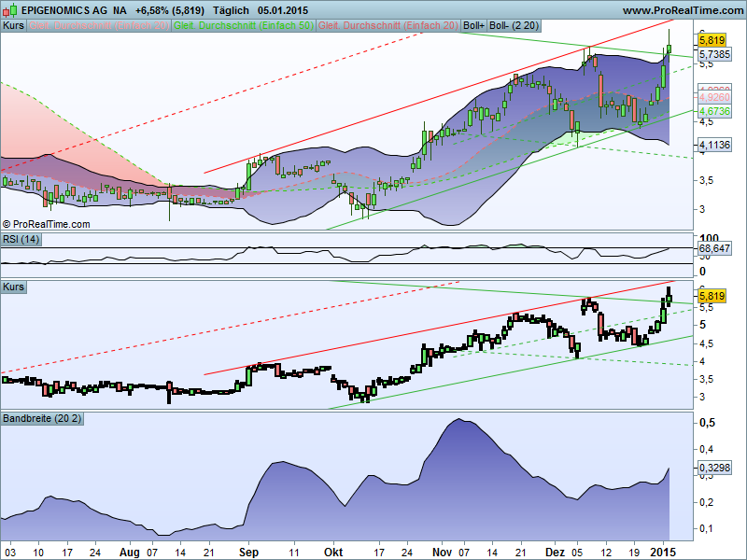747x560 pixels.
Task: Click the Bandbreite axis value 0,5
Action: [707, 423]
